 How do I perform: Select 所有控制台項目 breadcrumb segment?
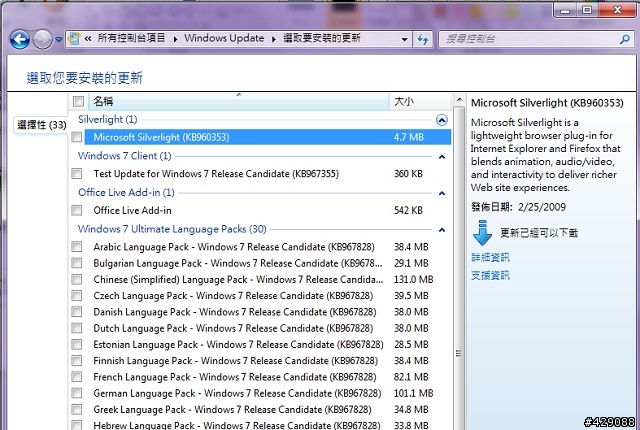tap(131, 38)
